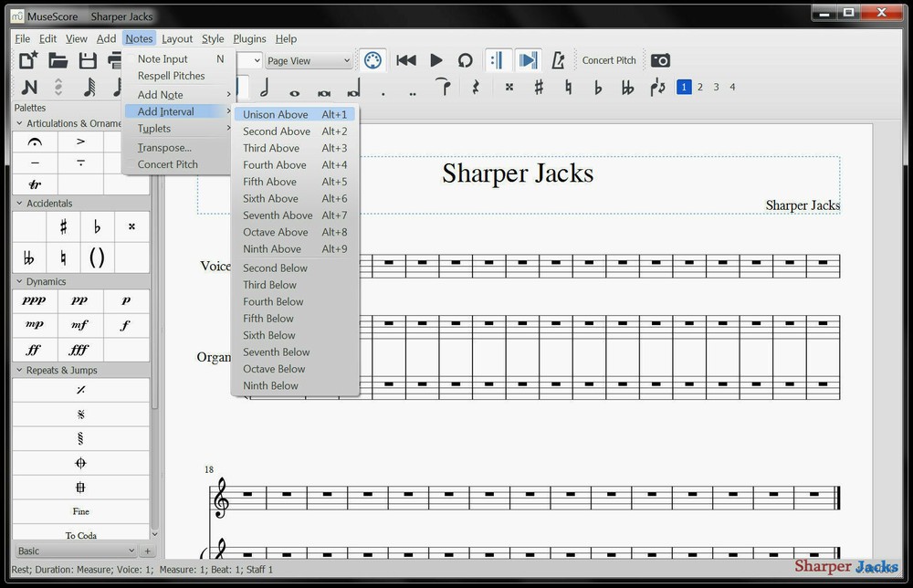
Task: Rewind to the beginning of the score
Action: (405, 59)
